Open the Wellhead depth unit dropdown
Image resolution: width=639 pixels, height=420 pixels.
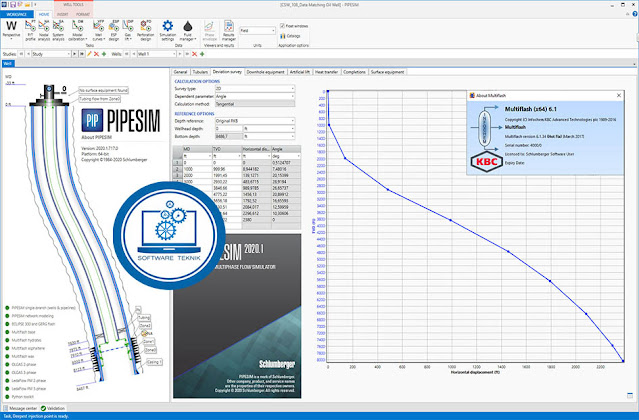[x=269, y=129]
